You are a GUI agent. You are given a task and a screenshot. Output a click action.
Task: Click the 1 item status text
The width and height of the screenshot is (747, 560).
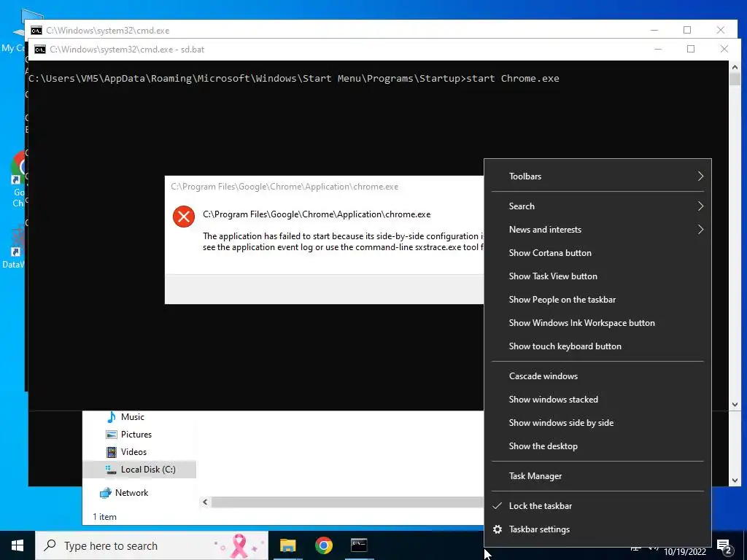[104, 517]
